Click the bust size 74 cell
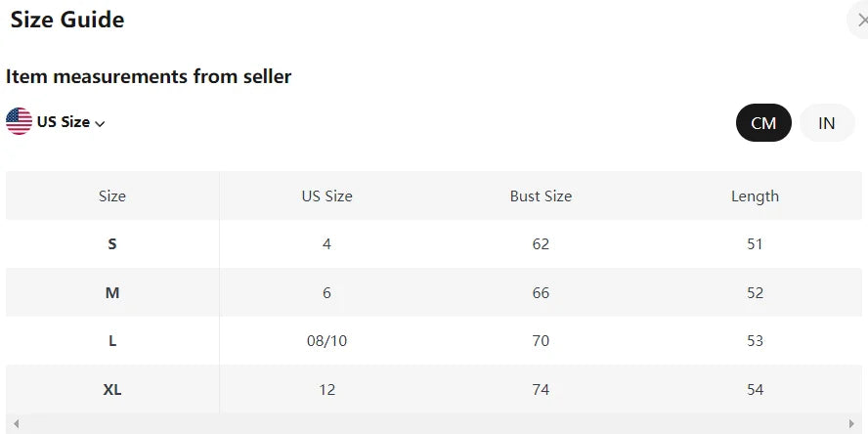This screenshot has height=434, width=868. pos(541,389)
